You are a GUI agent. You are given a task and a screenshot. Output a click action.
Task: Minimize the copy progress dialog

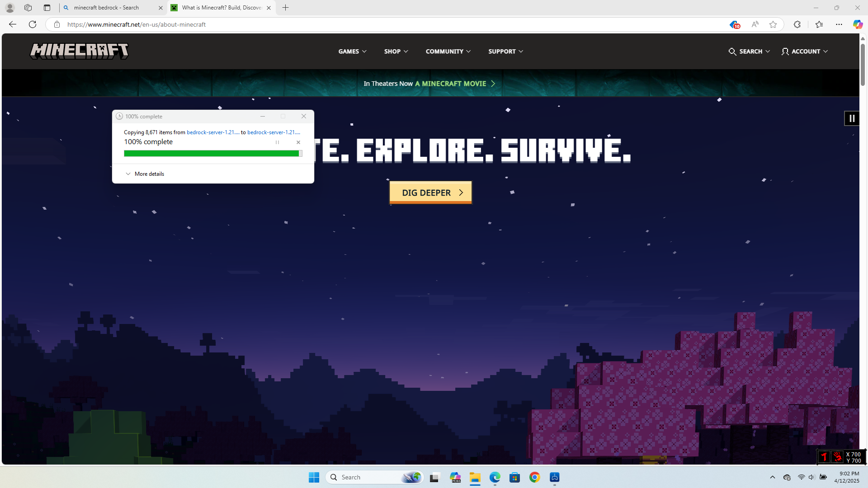click(263, 116)
